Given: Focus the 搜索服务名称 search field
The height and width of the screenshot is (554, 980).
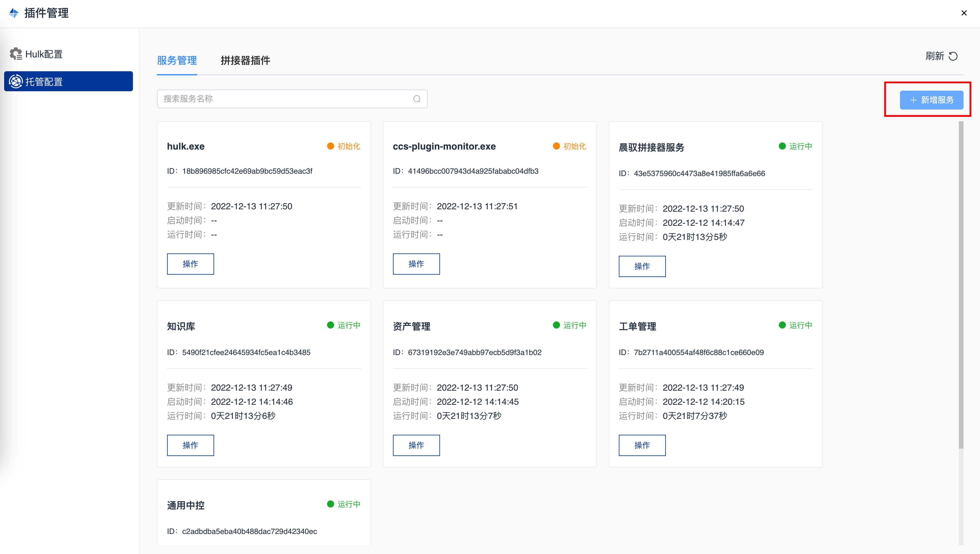Looking at the screenshot, I should 292,99.
